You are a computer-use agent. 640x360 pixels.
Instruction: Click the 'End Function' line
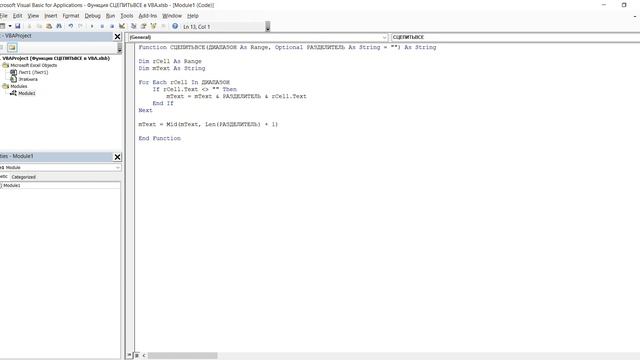(x=160, y=138)
